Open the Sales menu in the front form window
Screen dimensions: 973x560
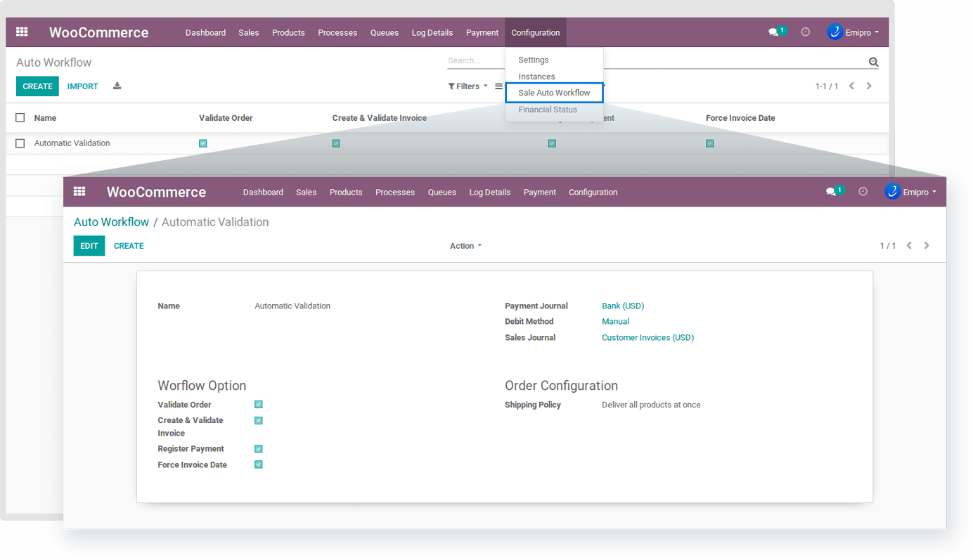pyautogui.click(x=307, y=192)
